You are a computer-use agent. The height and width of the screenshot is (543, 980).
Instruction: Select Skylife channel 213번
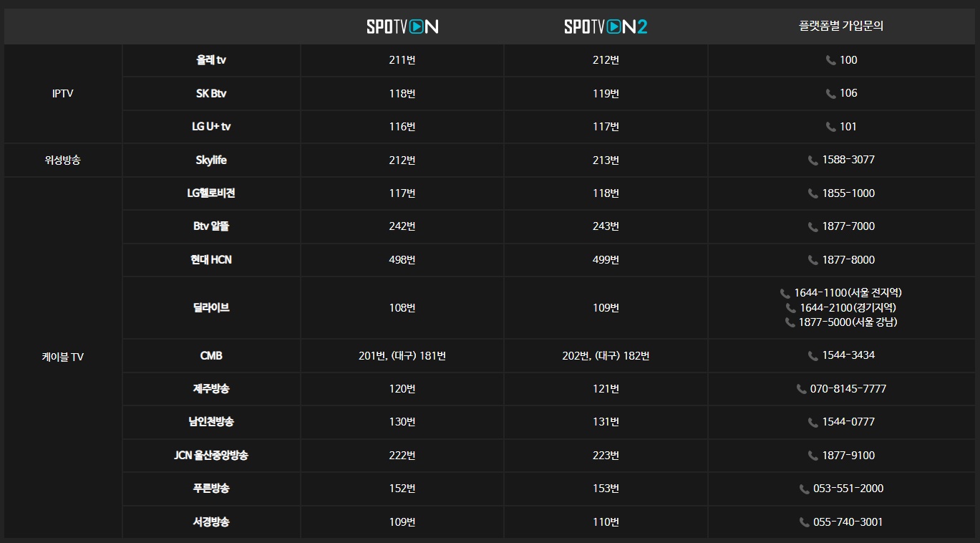point(606,160)
